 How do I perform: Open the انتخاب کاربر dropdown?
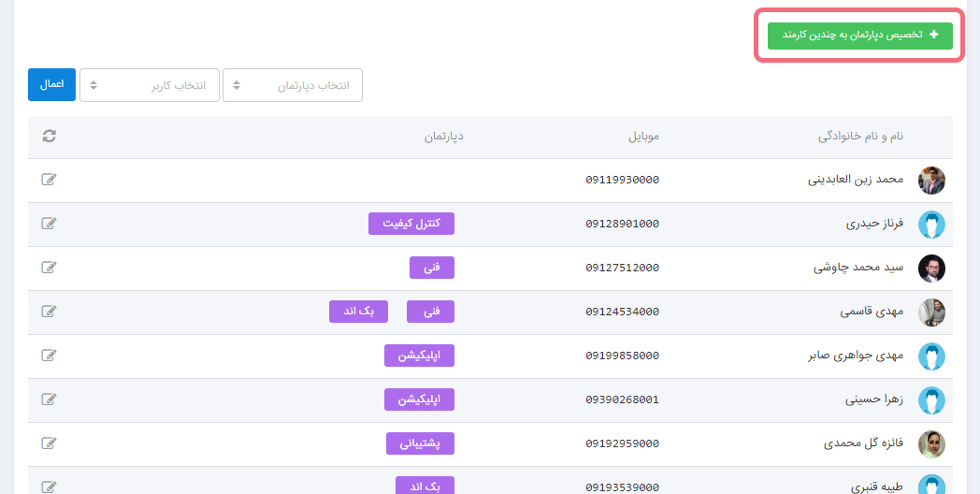pos(150,85)
